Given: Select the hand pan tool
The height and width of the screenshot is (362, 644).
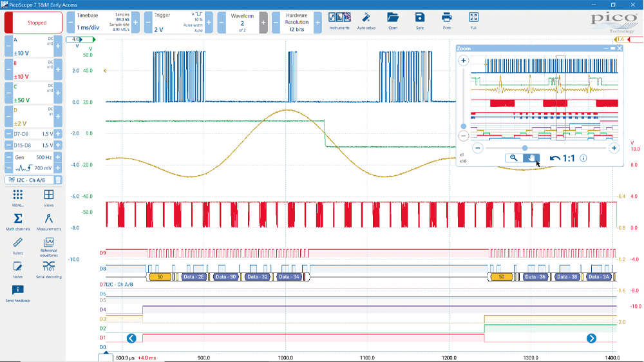Looking at the screenshot, I should [531, 158].
